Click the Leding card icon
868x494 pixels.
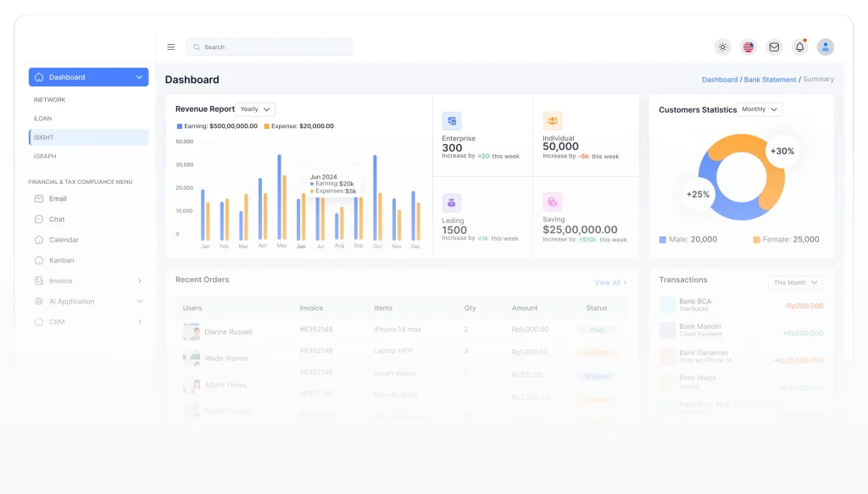(x=452, y=203)
